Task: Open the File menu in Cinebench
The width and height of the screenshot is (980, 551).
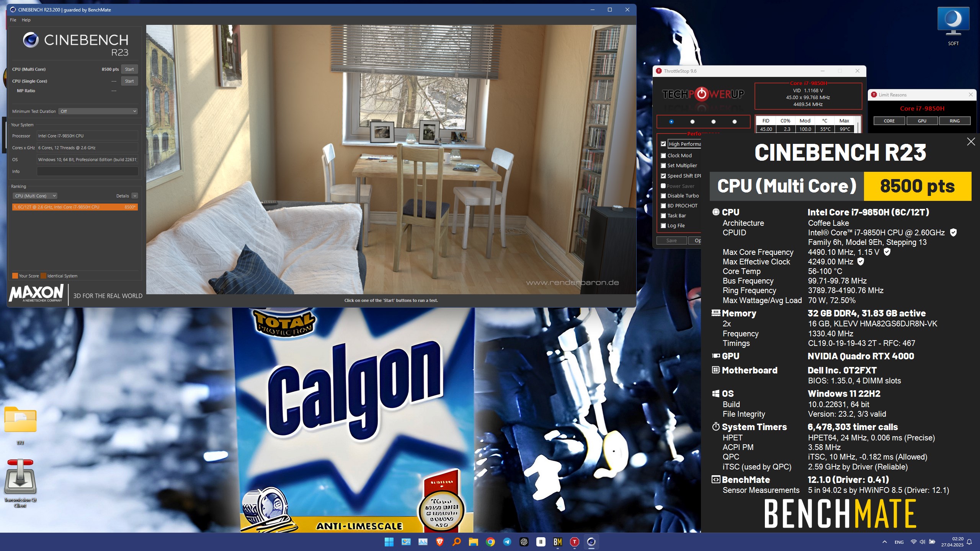Action: pos(13,20)
